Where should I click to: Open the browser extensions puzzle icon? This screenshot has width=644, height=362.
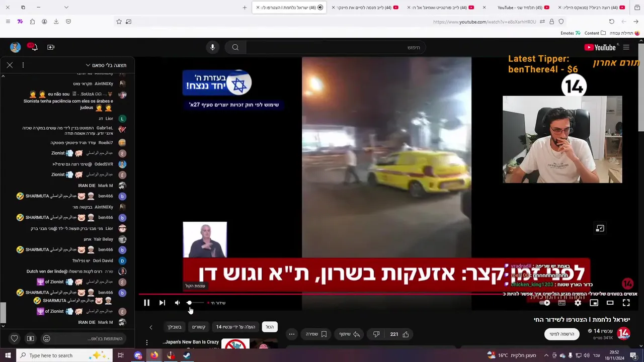click(x=32, y=22)
